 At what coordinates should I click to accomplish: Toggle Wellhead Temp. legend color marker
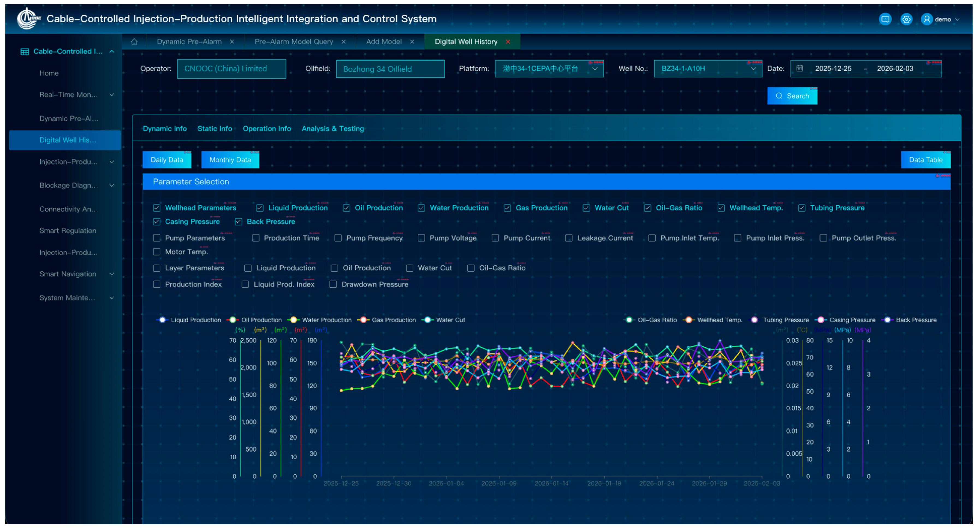tap(688, 320)
